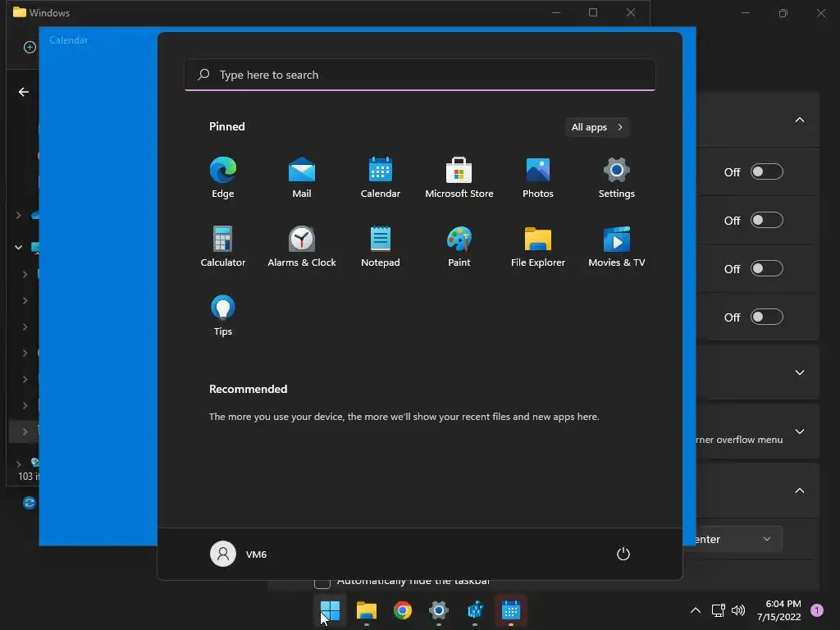The width and height of the screenshot is (840, 630).
Task: Expand the corner overflow menu section
Action: [x=799, y=431]
